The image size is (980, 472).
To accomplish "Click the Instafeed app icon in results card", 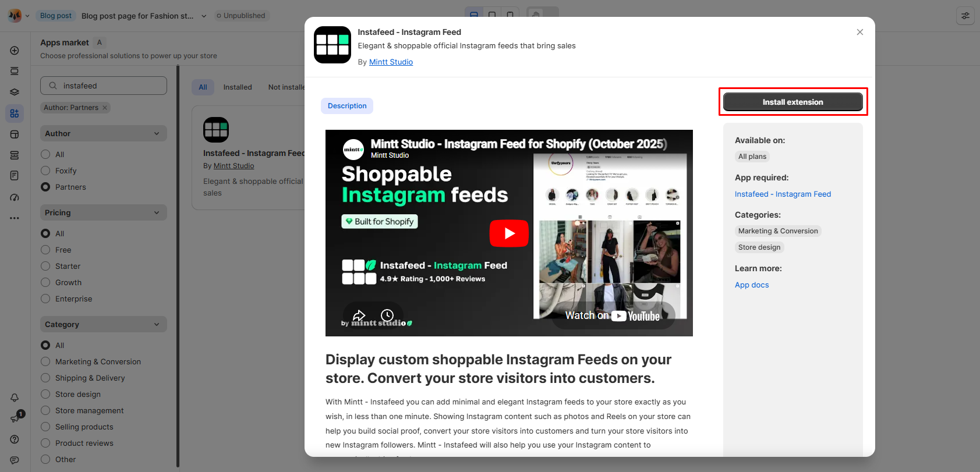I will (216, 130).
